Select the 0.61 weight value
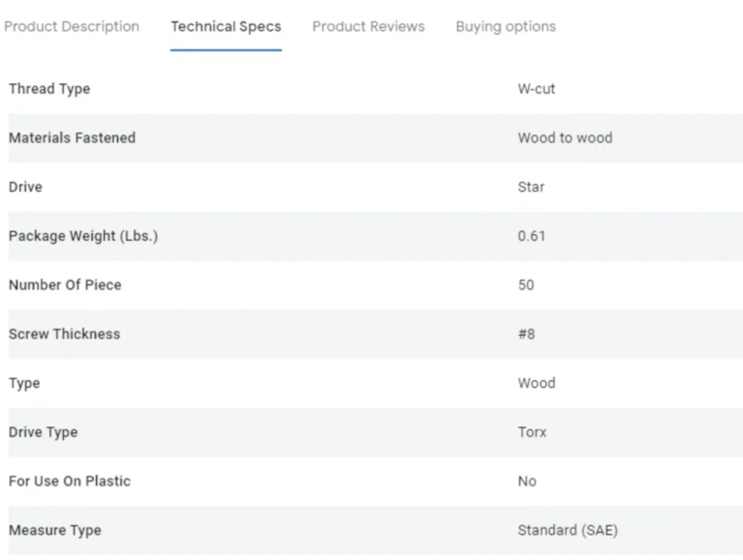Image resolution: width=743 pixels, height=560 pixels. point(531,236)
